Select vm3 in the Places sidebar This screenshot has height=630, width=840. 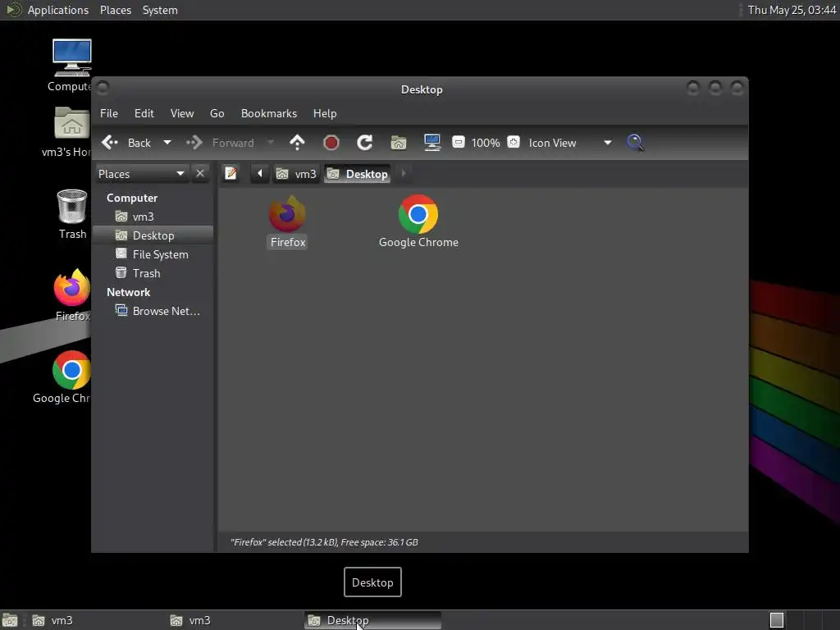click(153, 217)
